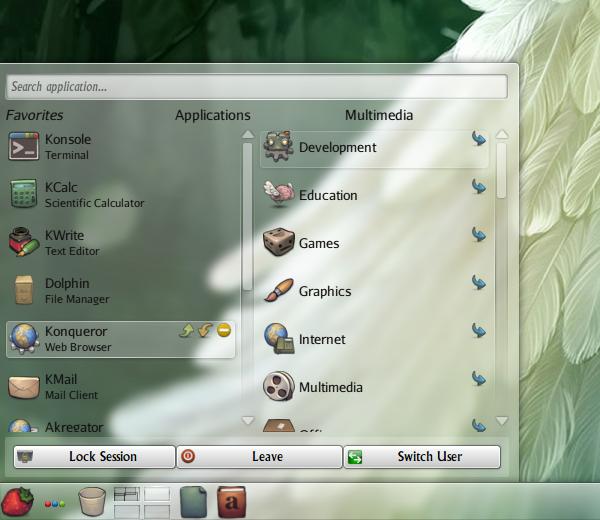Expand Multimedia category arrow
Image resolution: width=600 pixels, height=520 pixels.
tap(479, 378)
